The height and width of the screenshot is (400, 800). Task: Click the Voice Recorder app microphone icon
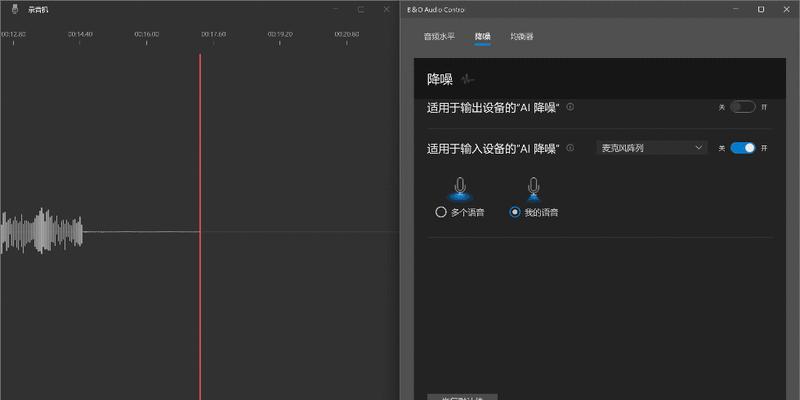pos(15,9)
